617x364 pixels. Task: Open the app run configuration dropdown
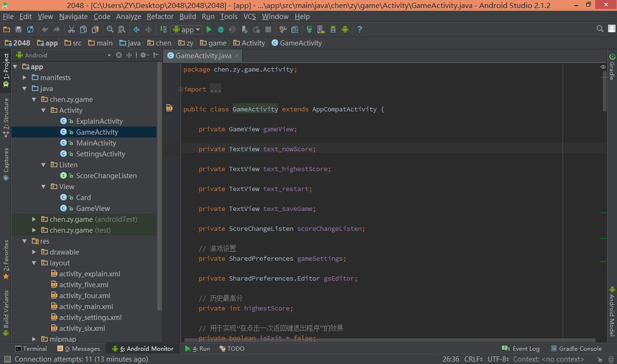pyautogui.click(x=186, y=29)
